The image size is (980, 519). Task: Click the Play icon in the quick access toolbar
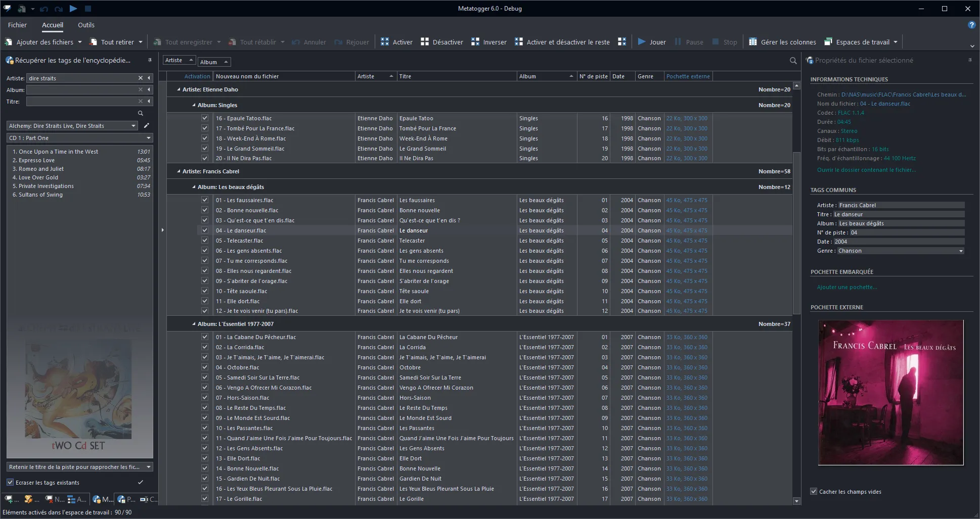coord(73,9)
